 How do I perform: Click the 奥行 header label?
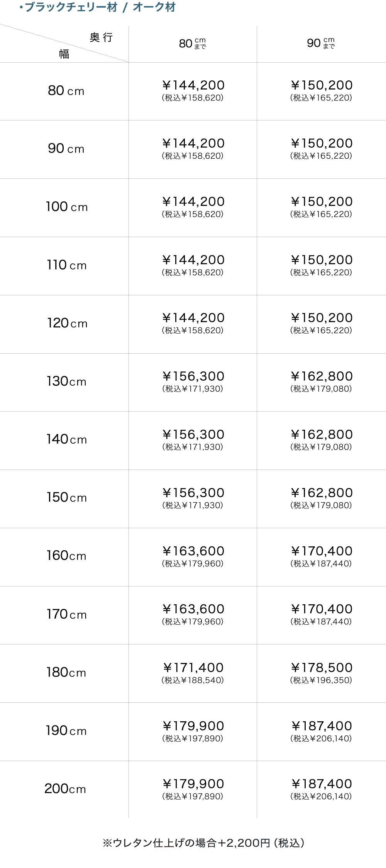coord(101,37)
